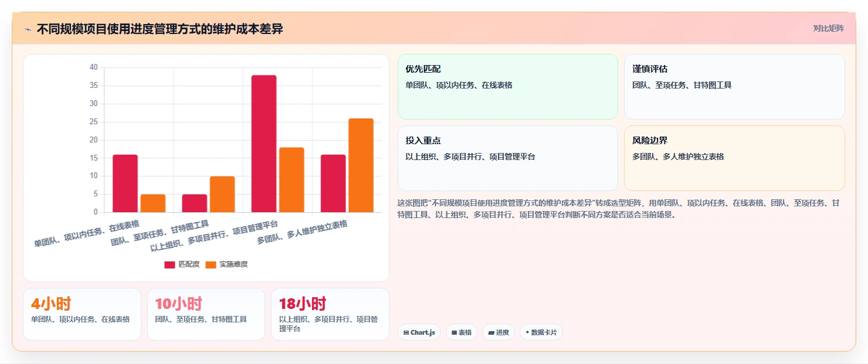868x364 pixels.
Task: Select the 优先匹配 matrix card
Action: pyautogui.click(x=508, y=87)
